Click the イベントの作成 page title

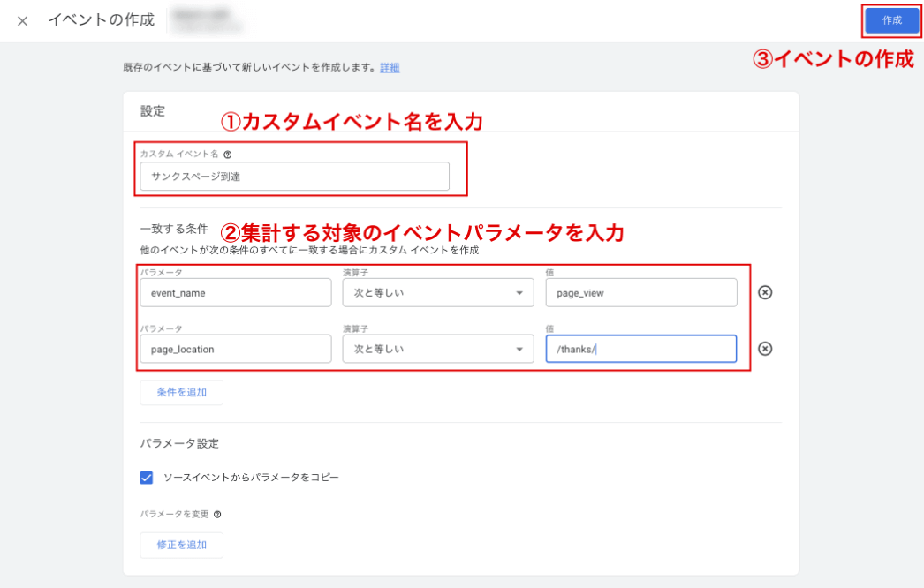tap(101, 20)
